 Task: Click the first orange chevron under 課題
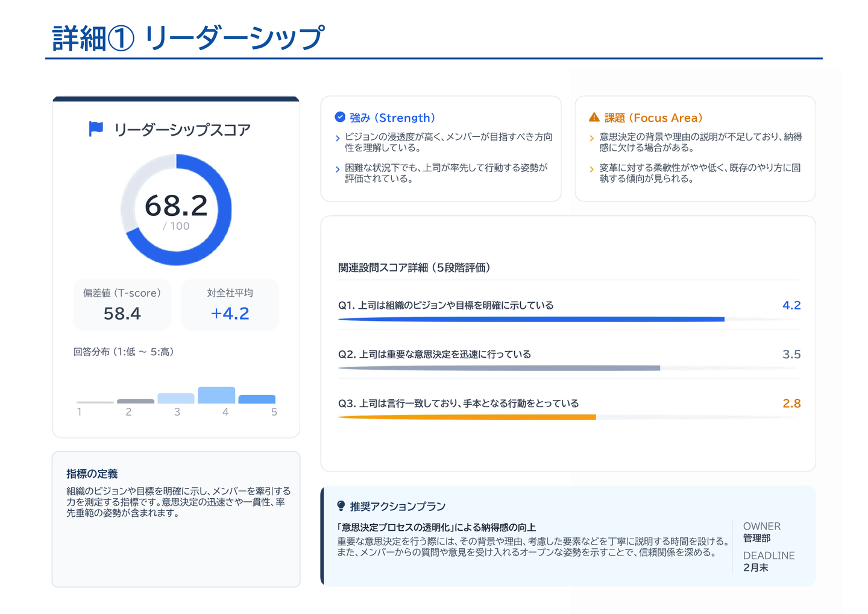[x=592, y=138]
